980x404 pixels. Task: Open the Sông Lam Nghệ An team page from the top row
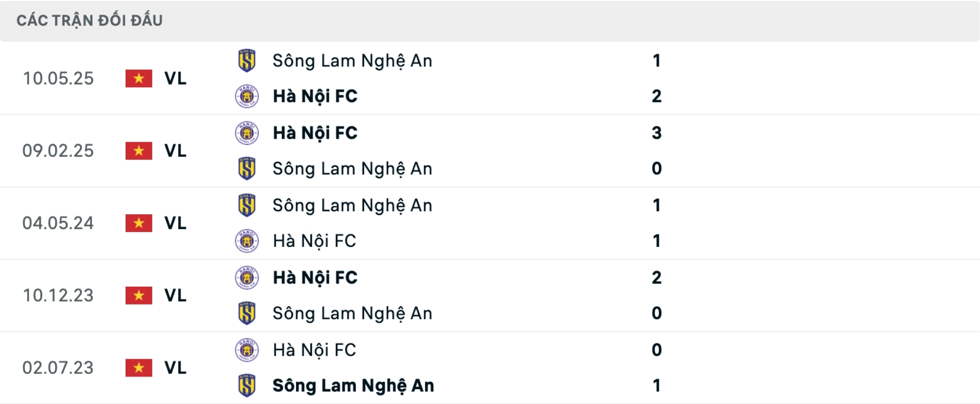click(x=353, y=60)
